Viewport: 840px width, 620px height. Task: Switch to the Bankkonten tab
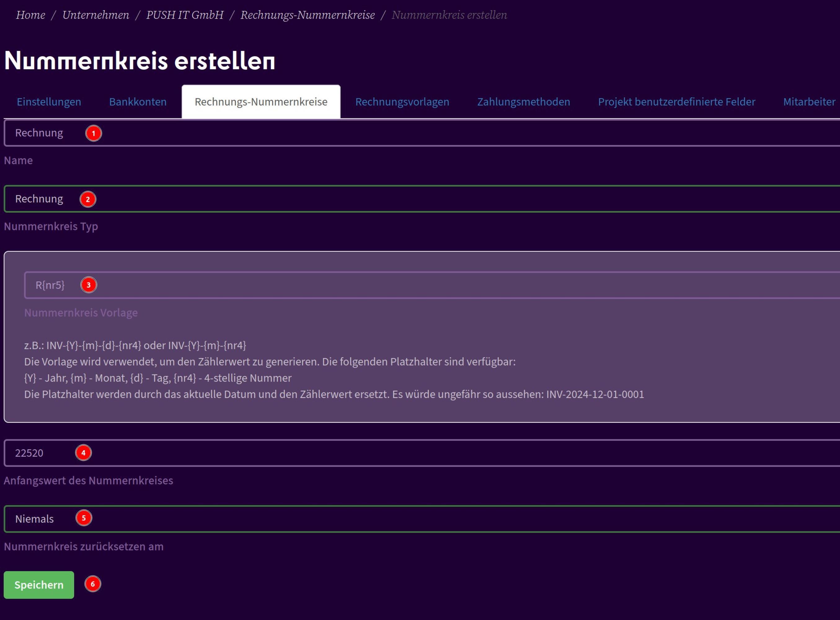point(138,102)
